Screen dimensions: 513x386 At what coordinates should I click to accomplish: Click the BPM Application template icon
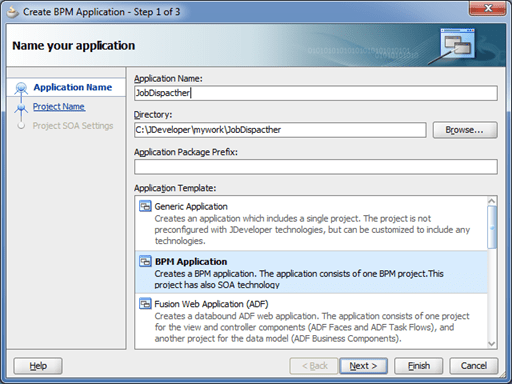tap(145, 262)
